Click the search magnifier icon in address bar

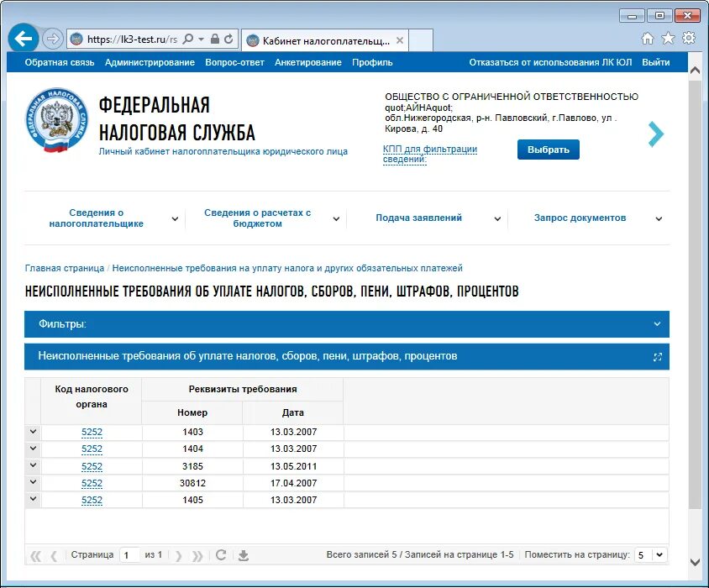click(187, 39)
